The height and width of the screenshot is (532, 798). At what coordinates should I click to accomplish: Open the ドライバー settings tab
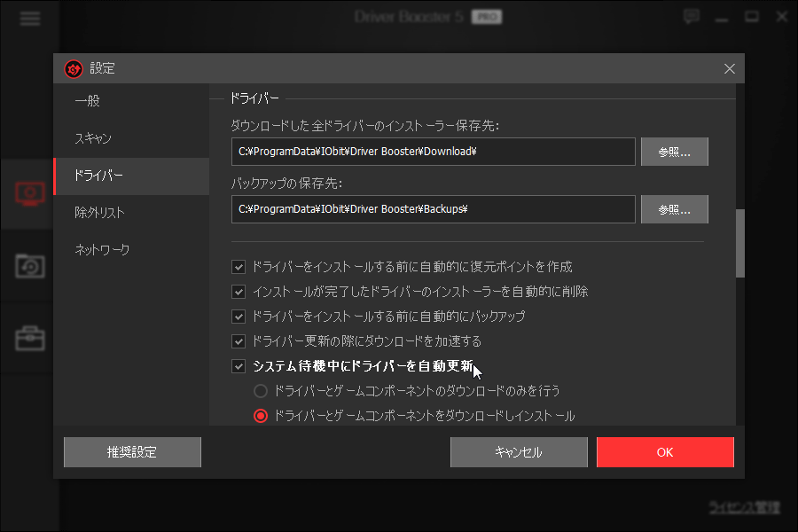point(132,176)
